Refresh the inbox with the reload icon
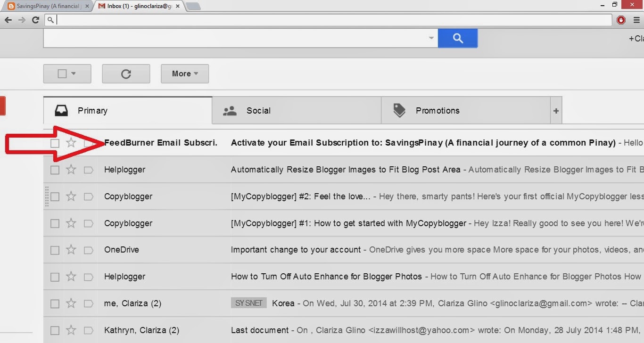Image resolution: width=644 pixels, height=343 pixels. (126, 73)
